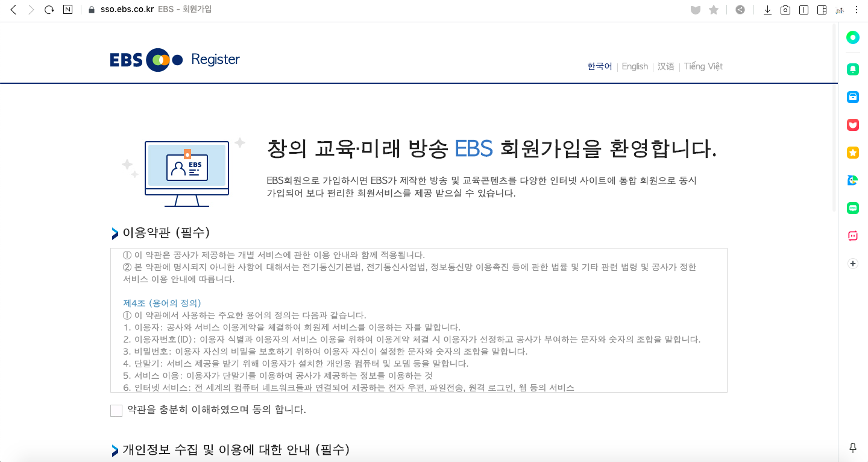Click the computer ID-card illustration
The width and height of the screenshot is (868, 462).
[183, 171]
